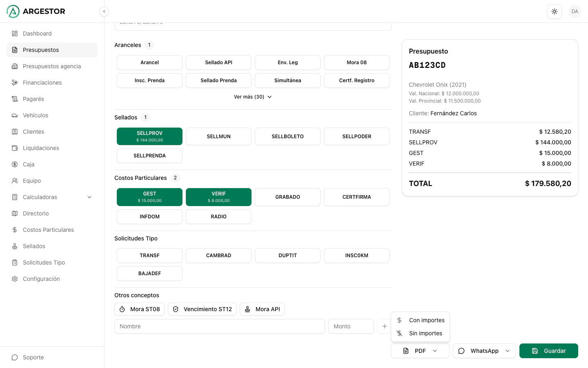Click the Directorio map icon
Image resolution: width=588 pixels, height=368 pixels.
(15, 213)
